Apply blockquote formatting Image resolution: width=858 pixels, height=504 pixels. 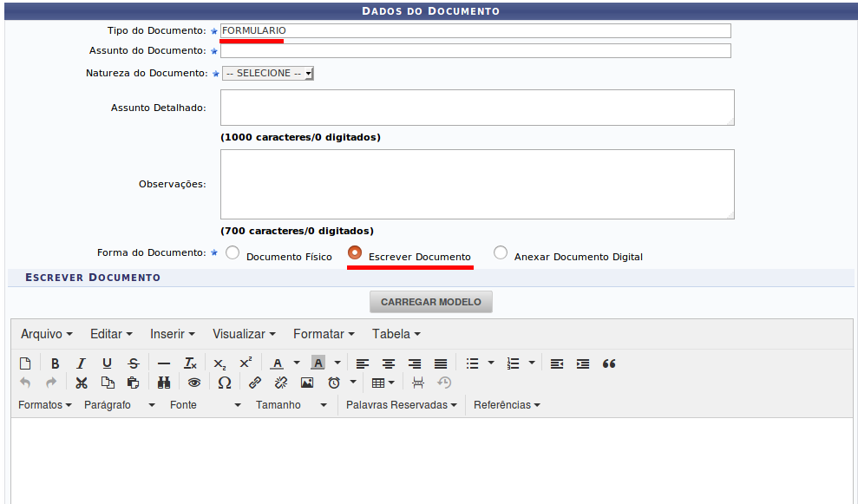click(x=609, y=363)
